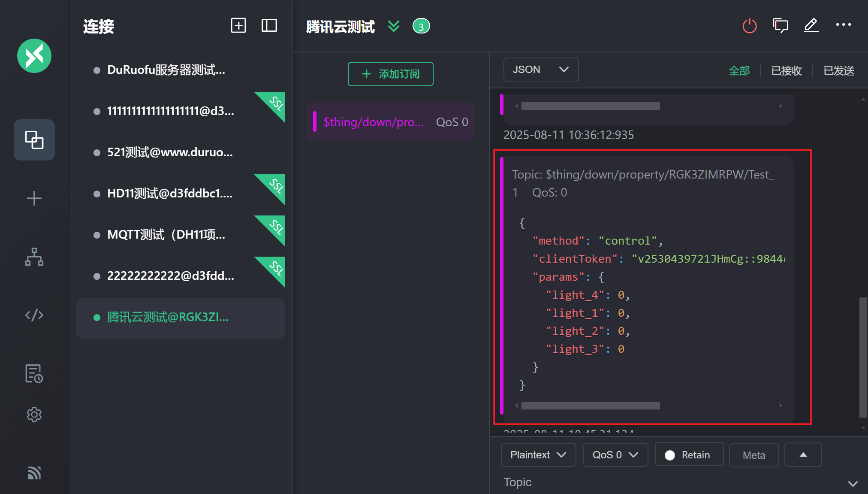Click horizontal scrollbar under JSON message

pos(590,406)
